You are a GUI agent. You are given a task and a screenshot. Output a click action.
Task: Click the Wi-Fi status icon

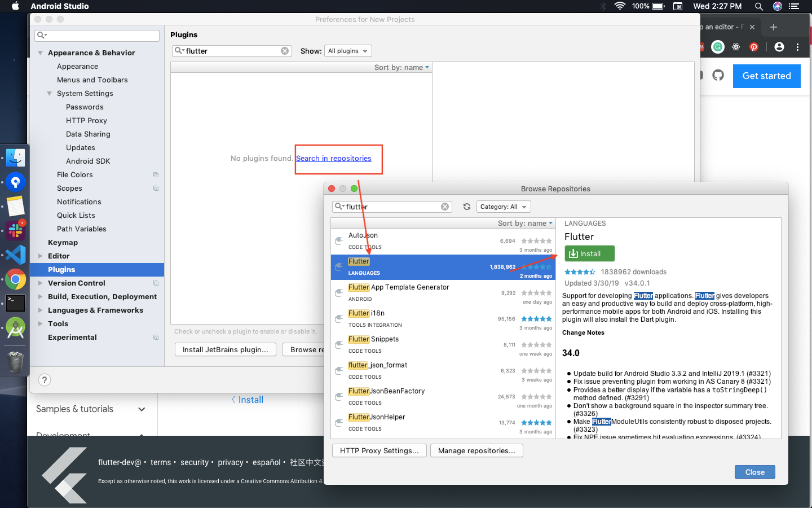620,6
